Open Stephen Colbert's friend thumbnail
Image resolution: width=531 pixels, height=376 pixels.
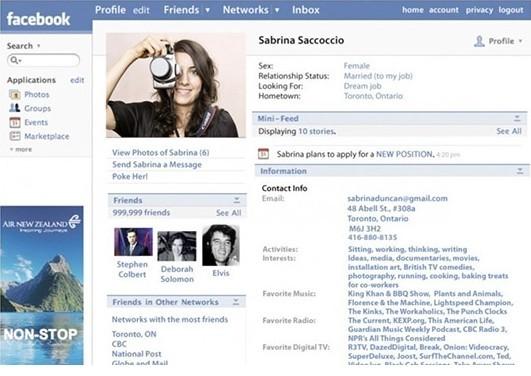[x=133, y=242]
